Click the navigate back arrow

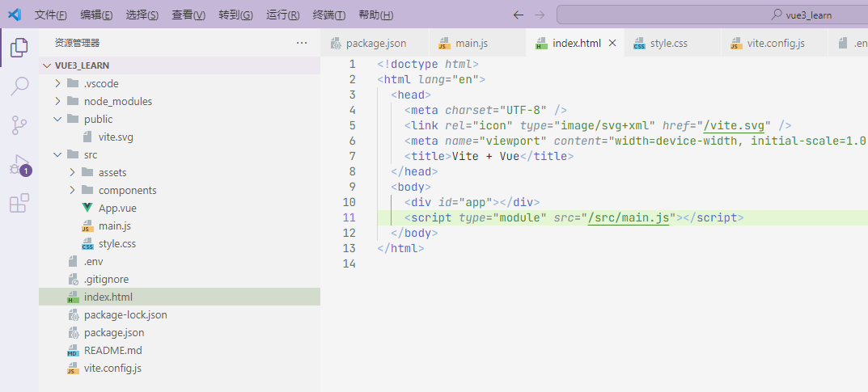click(x=519, y=15)
